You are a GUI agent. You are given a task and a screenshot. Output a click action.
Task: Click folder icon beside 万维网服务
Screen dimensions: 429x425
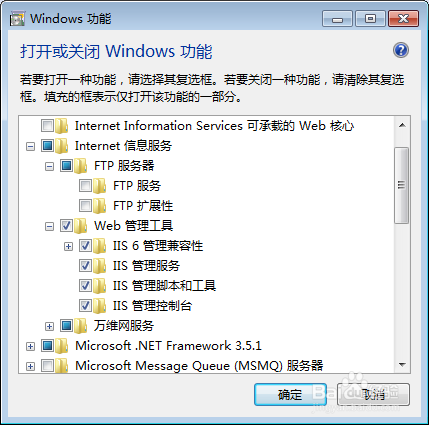tap(80, 326)
